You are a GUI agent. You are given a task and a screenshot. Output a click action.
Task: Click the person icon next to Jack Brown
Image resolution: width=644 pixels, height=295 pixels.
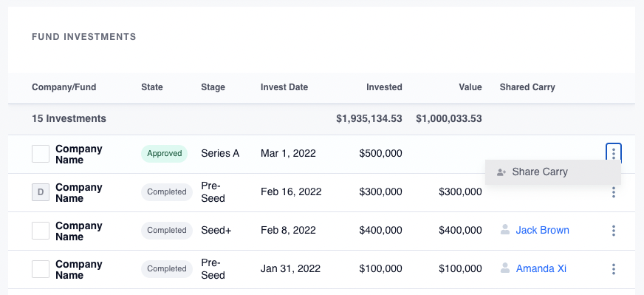click(504, 230)
